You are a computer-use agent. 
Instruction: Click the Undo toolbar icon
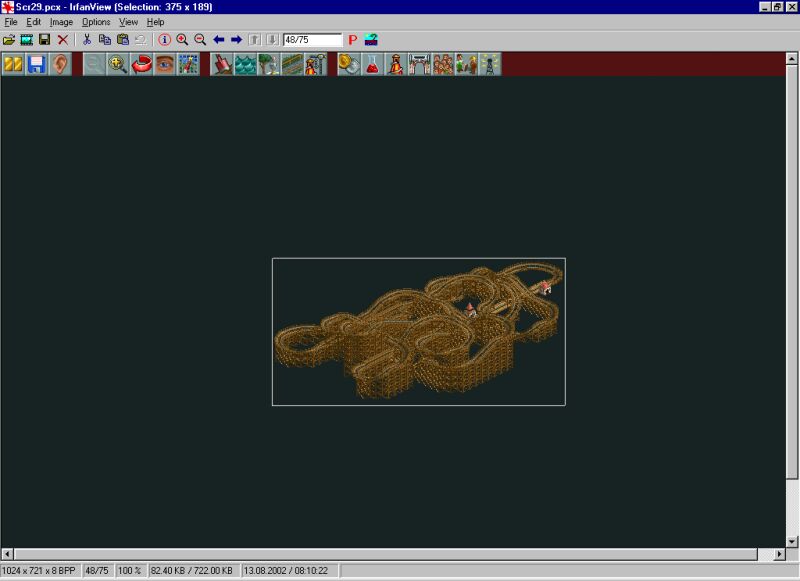click(141, 40)
